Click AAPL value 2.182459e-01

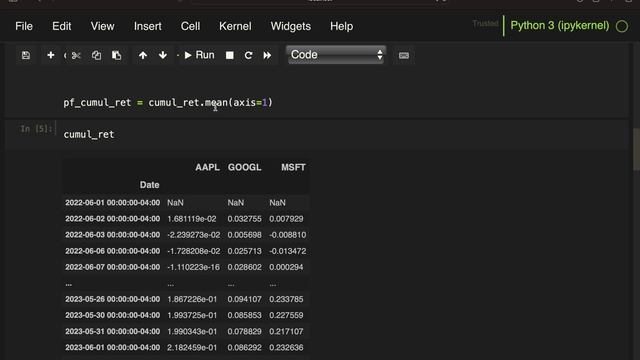[x=192, y=347]
